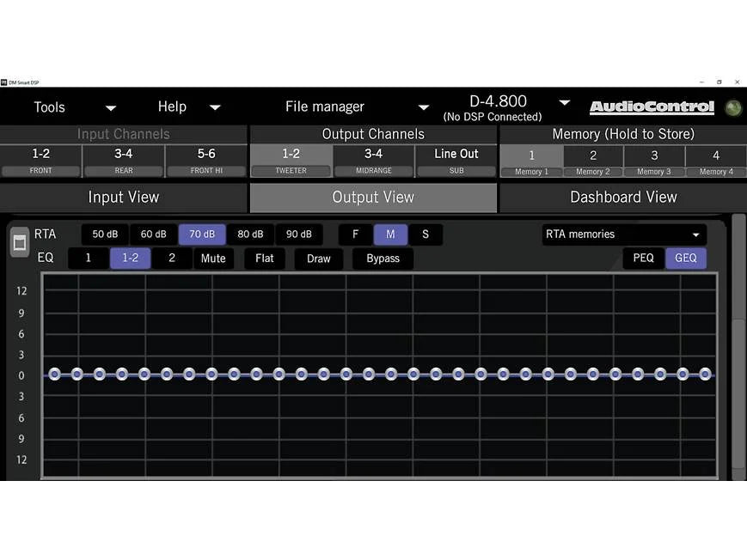This screenshot has width=747, height=560.
Task: Click the RTA label
Action: coord(46,234)
